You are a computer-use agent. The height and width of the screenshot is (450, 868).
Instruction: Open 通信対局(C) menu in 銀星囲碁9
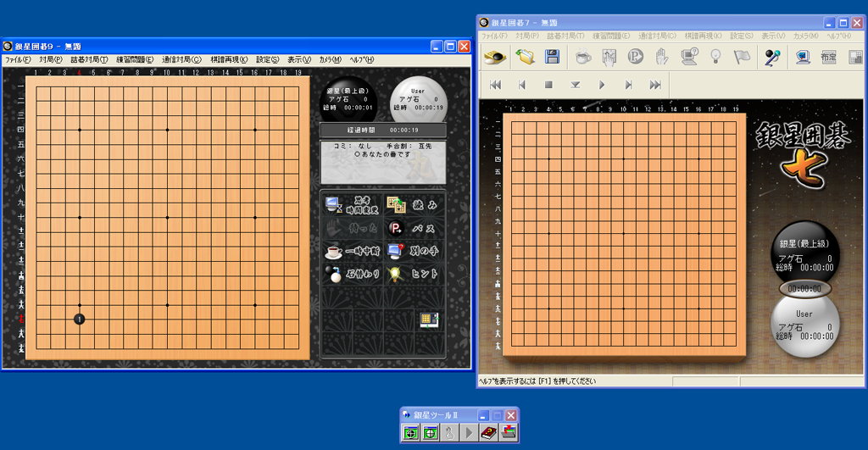tap(181, 60)
